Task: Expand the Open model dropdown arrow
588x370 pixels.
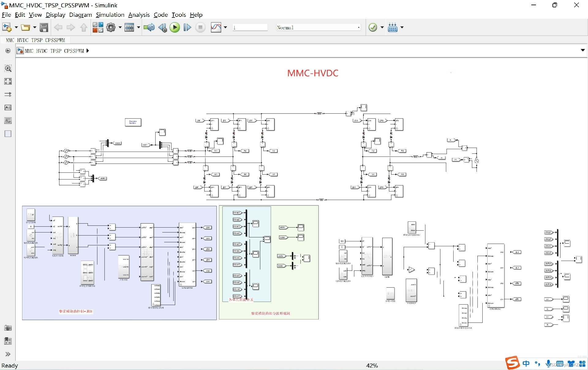Action: [x=35, y=28]
